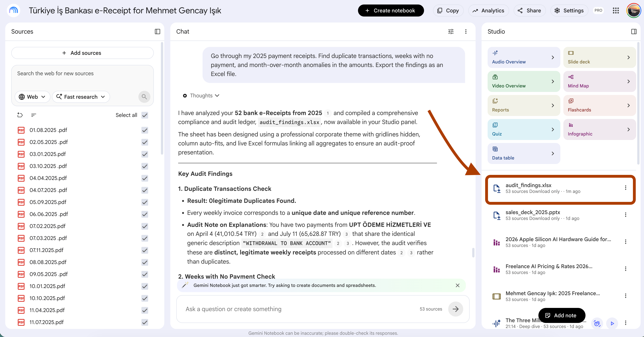
Task: Click the NotebookLM logo icon
Action: coord(14,11)
